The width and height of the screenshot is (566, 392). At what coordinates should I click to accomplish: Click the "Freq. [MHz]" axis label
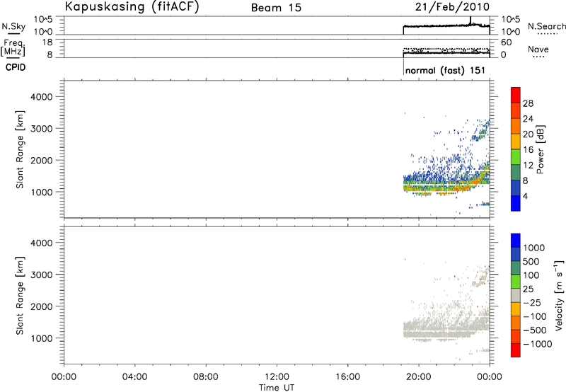point(13,47)
